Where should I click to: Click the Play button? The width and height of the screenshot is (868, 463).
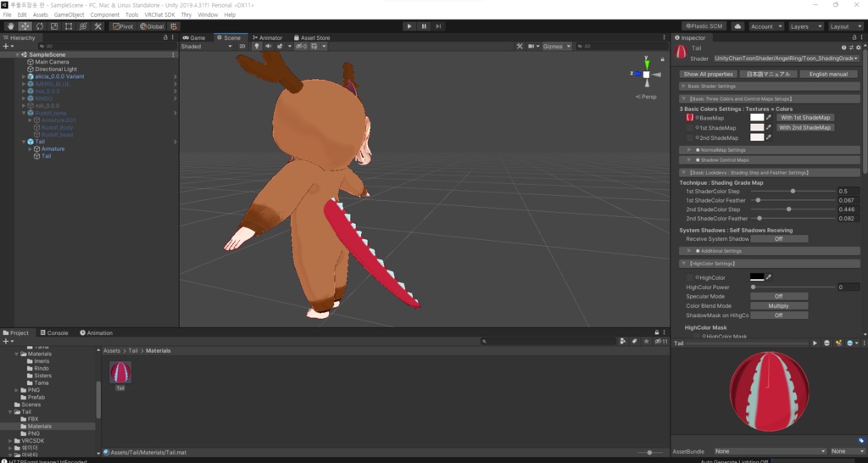pos(409,26)
